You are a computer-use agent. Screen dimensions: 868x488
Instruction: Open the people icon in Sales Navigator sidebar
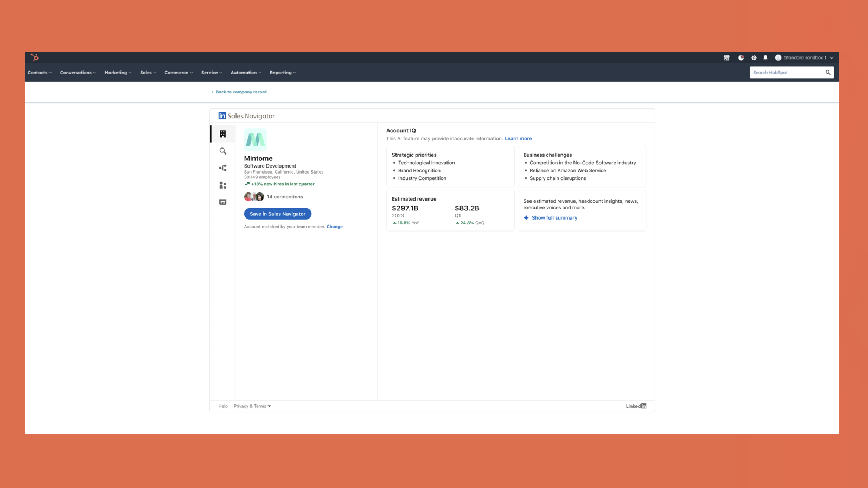pos(222,185)
